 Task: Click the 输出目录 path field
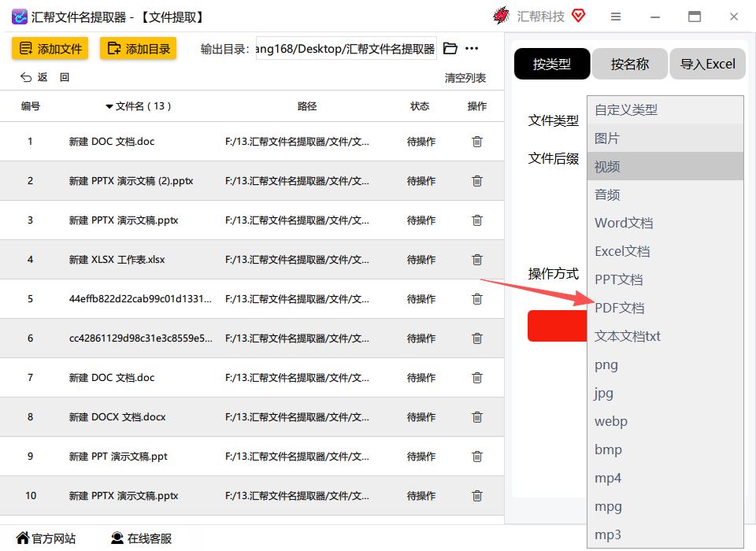pyautogui.click(x=346, y=48)
